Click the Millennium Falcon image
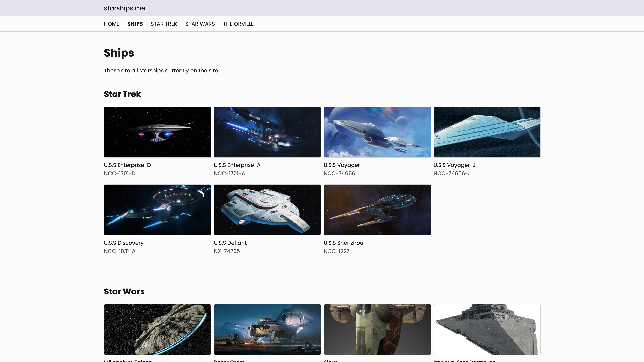The image size is (644, 362). click(157, 329)
